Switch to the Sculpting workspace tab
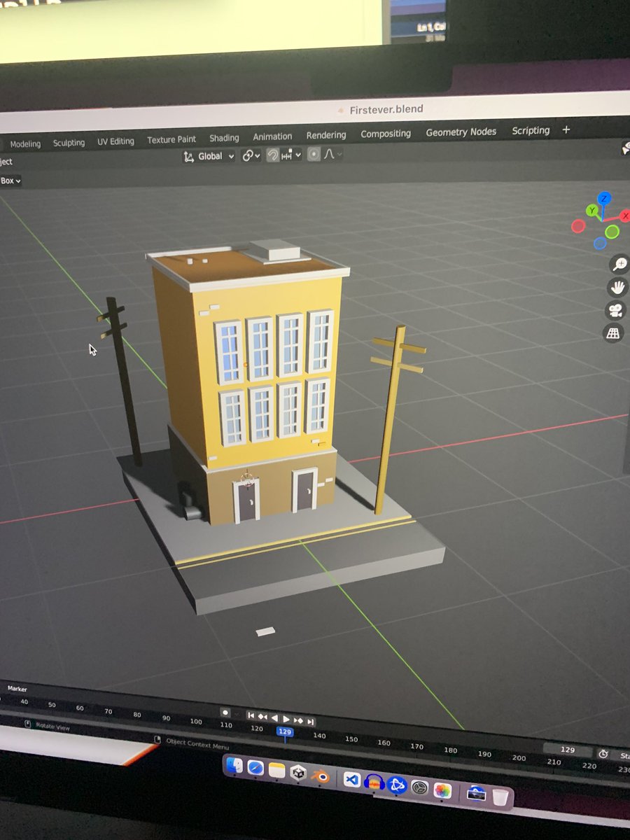 tap(69, 143)
